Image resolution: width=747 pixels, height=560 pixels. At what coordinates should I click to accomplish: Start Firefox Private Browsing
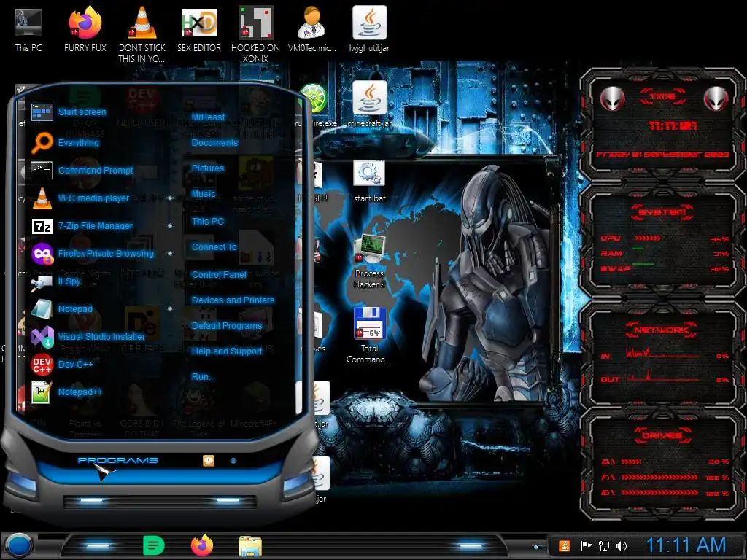point(93,253)
